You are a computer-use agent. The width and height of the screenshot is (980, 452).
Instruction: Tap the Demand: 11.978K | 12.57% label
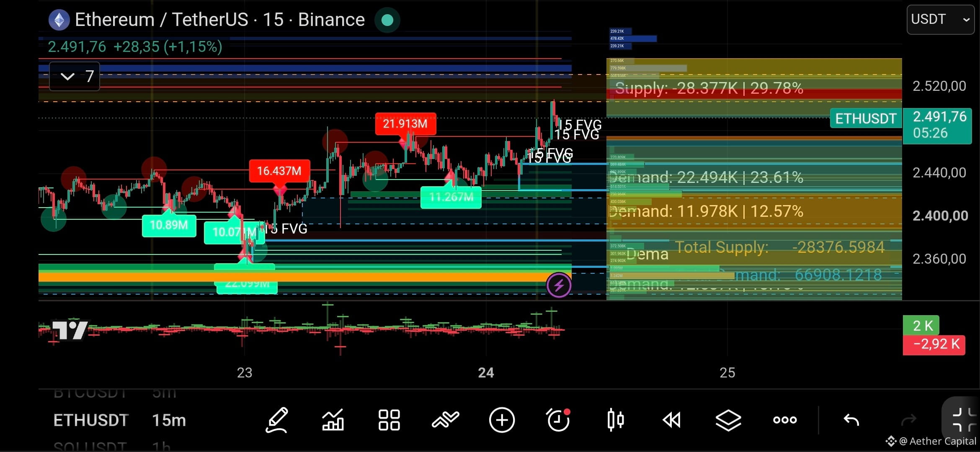(706, 211)
